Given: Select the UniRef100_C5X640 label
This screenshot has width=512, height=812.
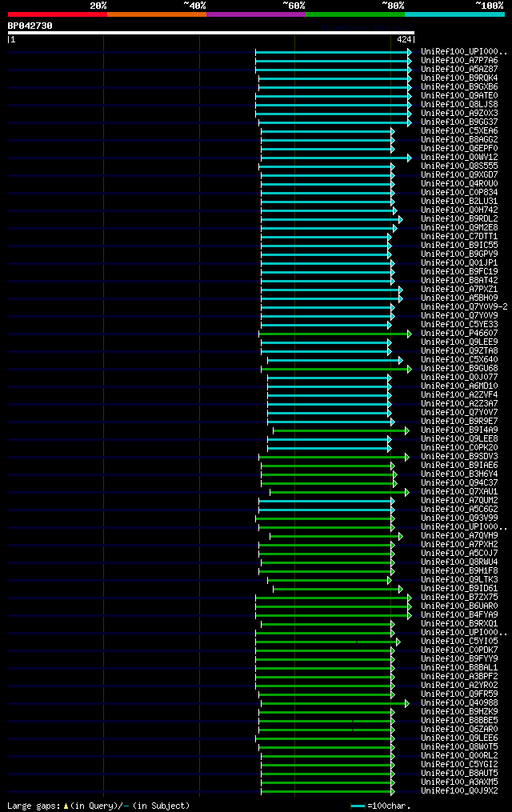Looking at the screenshot, I should pyautogui.click(x=459, y=360).
